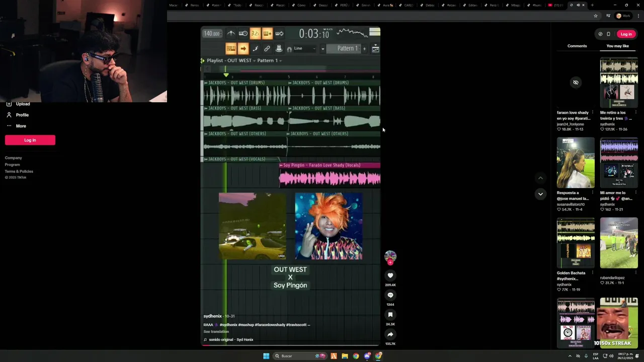
Task: Click the Profile icon in the left sidebar
Action: coord(9,115)
